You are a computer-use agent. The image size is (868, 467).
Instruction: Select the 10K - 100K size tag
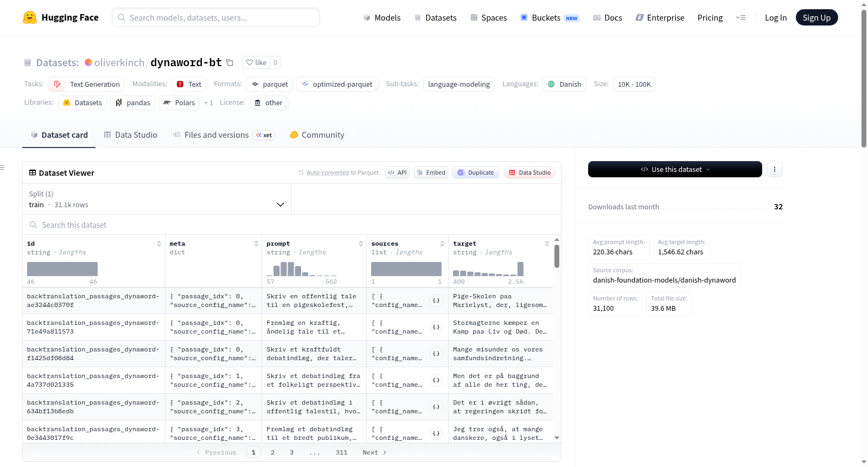pos(634,84)
